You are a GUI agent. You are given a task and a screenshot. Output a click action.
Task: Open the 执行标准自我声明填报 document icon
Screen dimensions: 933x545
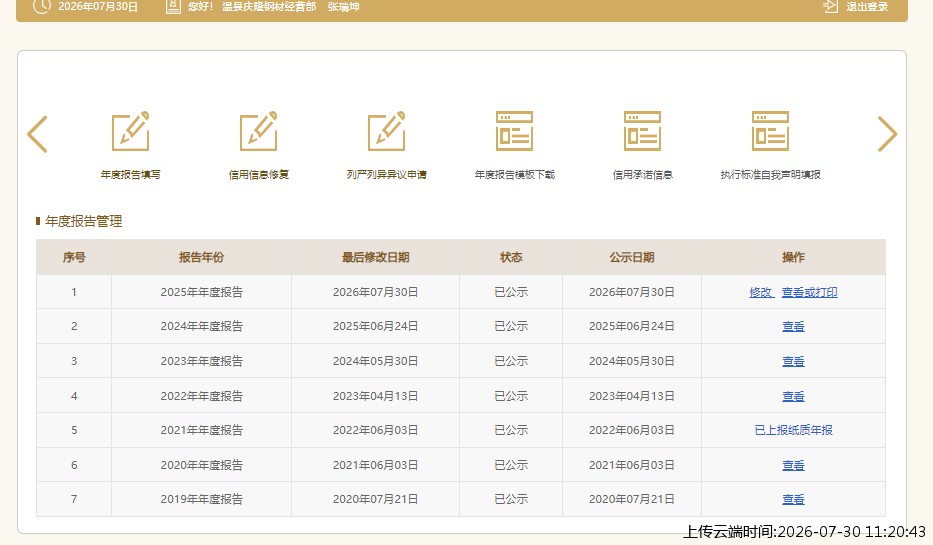(771, 131)
